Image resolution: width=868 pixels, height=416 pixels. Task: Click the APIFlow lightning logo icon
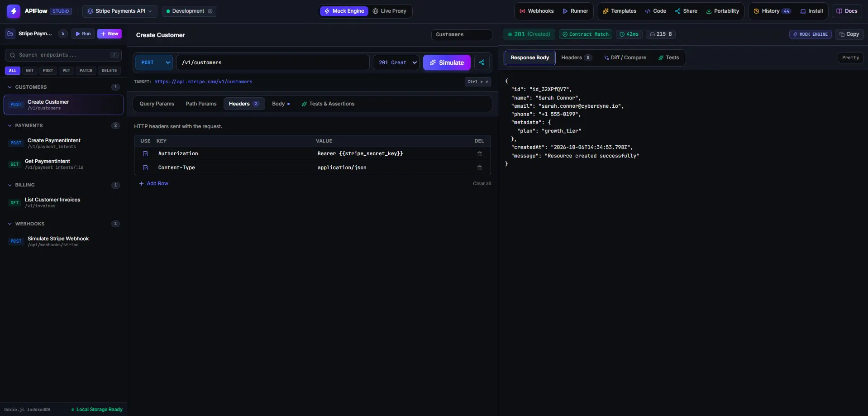coord(14,11)
